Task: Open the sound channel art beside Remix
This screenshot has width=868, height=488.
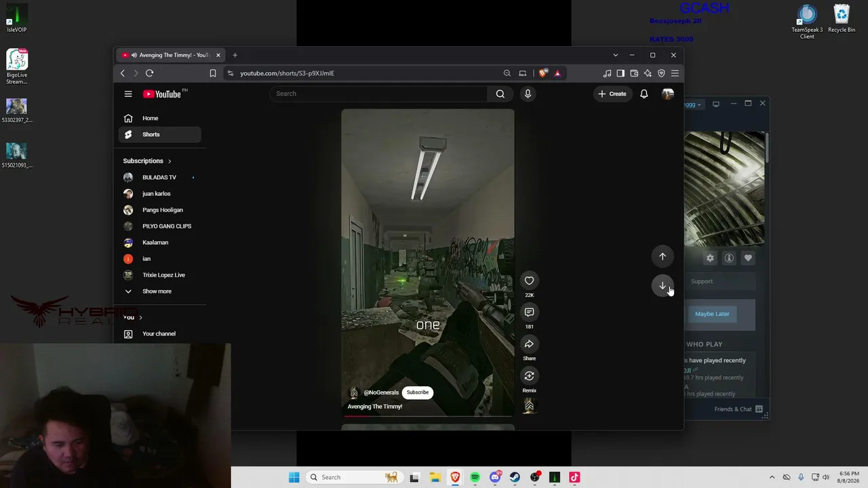Action: tap(529, 405)
